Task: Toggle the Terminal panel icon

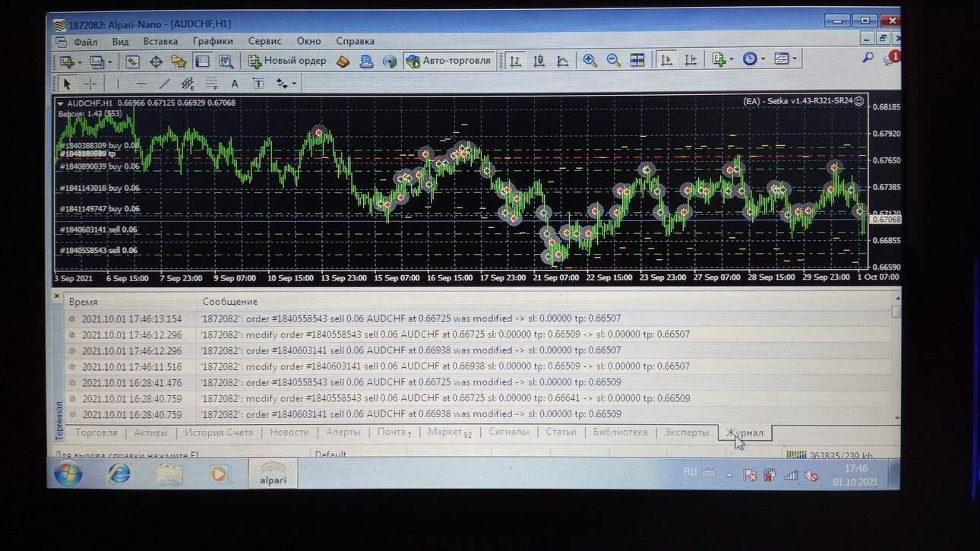Action: 202,62
